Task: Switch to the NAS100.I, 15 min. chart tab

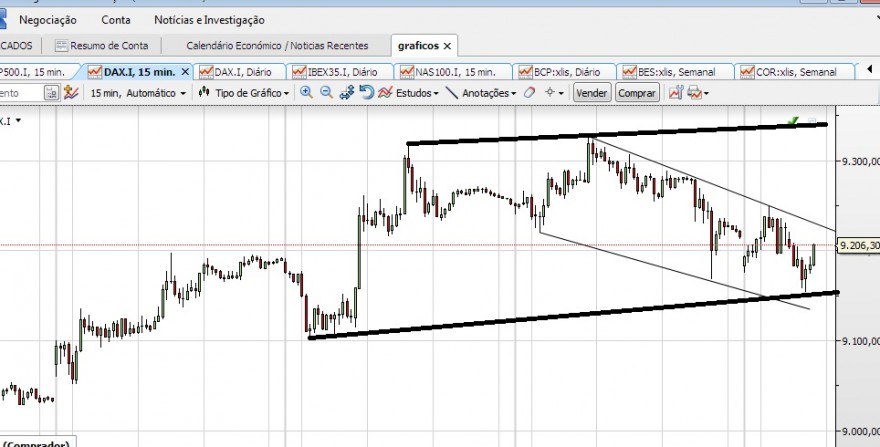Action: coord(454,72)
